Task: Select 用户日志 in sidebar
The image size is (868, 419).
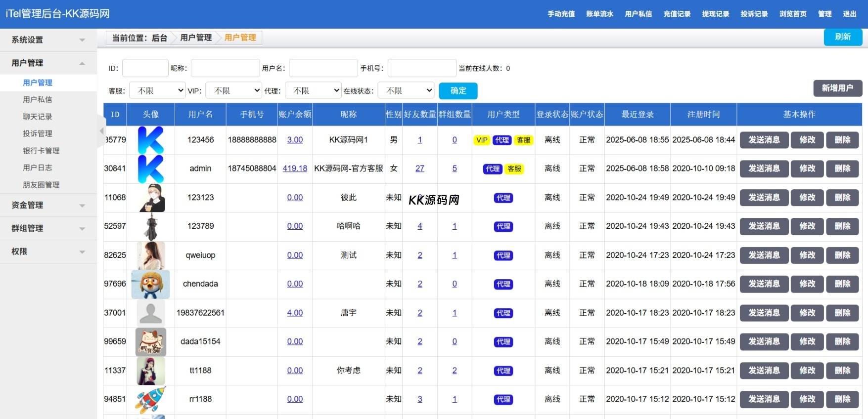Action: [x=38, y=168]
